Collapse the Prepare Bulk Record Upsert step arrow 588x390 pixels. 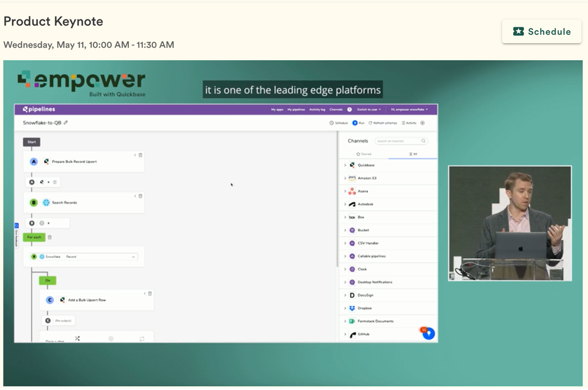(x=135, y=155)
